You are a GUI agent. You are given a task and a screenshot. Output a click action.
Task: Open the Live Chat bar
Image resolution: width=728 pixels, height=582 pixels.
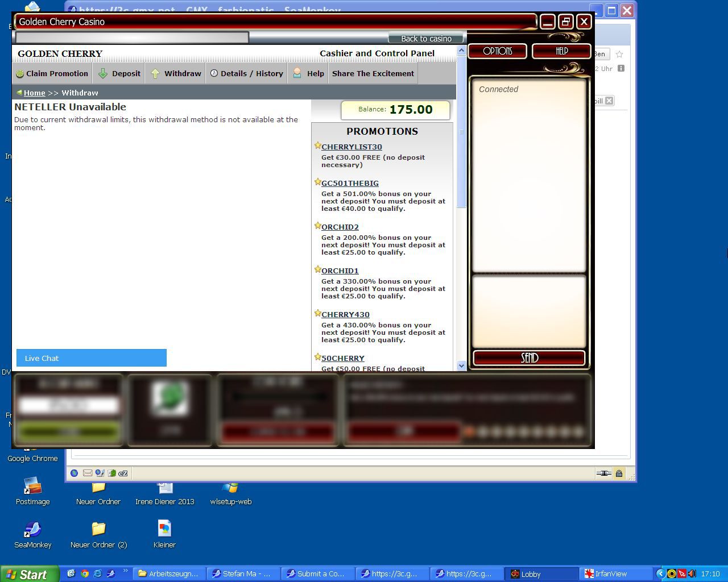tap(92, 358)
